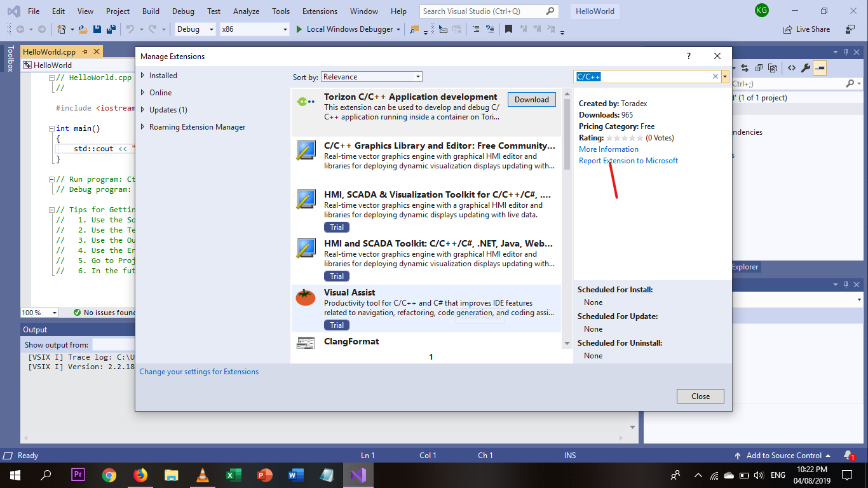The width and height of the screenshot is (868, 488).
Task: Click the help question mark in Manage Extensions
Action: pyautogui.click(x=689, y=56)
